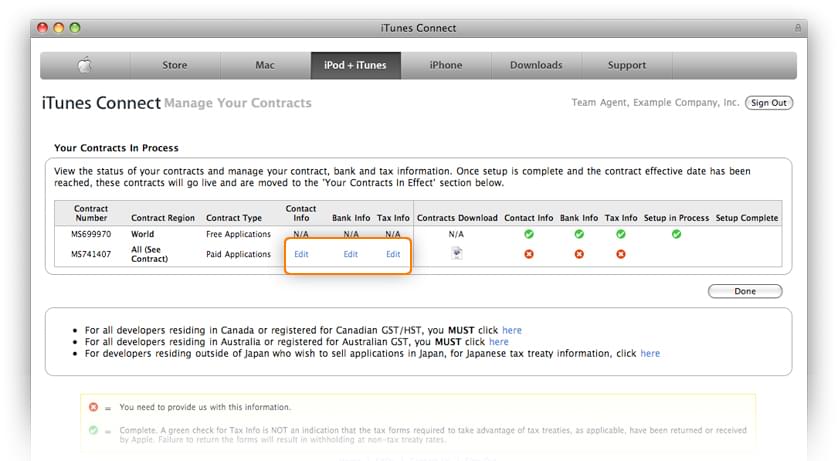Click green Contact Info check for MS699970

point(529,234)
